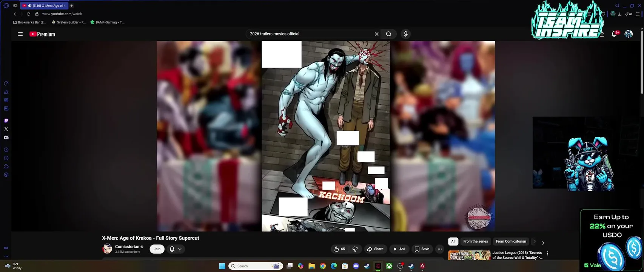
Task: Show more filter chips with right arrow
Action: (x=543, y=243)
